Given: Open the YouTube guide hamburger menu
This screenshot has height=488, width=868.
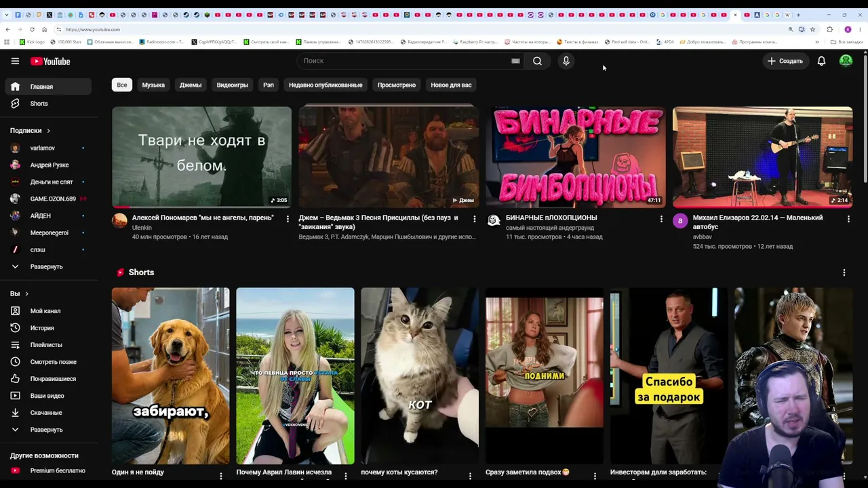Looking at the screenshot, I should point(15,61).
